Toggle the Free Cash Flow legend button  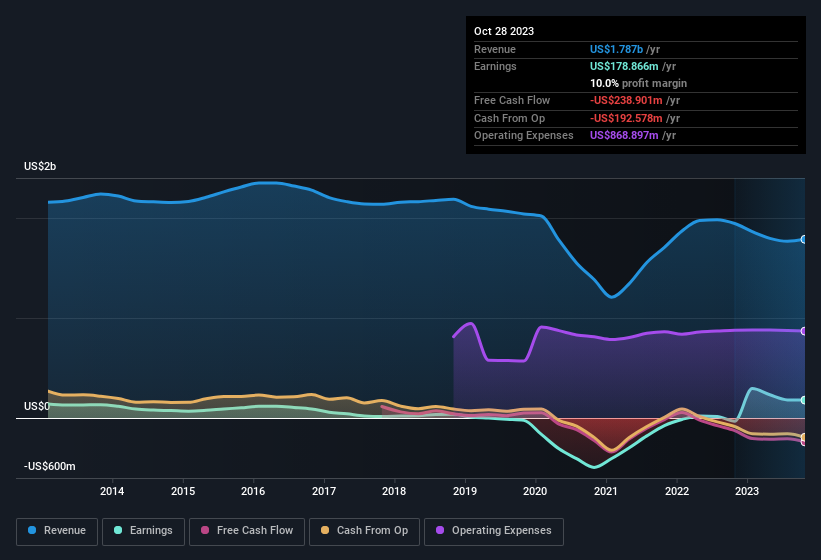[247, 531]
